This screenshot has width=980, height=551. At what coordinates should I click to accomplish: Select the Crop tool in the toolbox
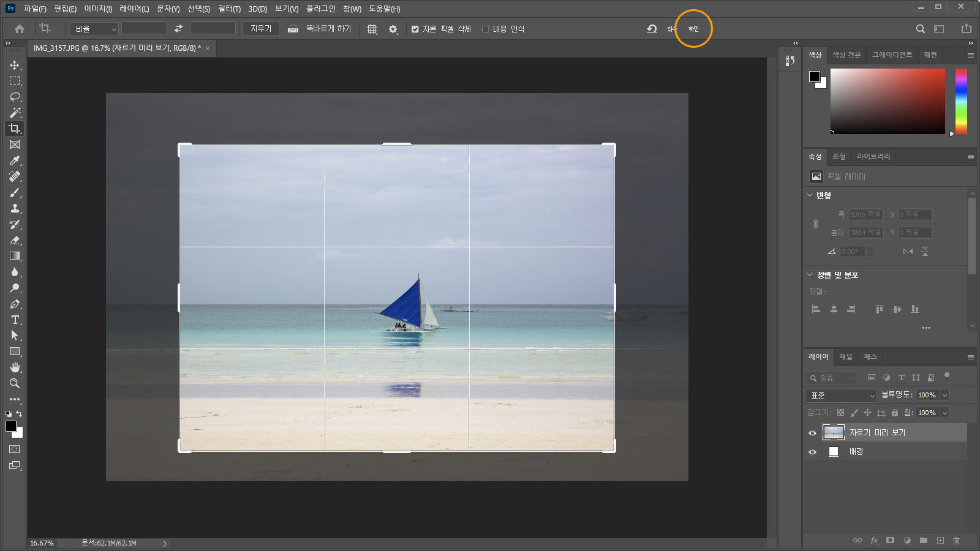pos(15,129)
